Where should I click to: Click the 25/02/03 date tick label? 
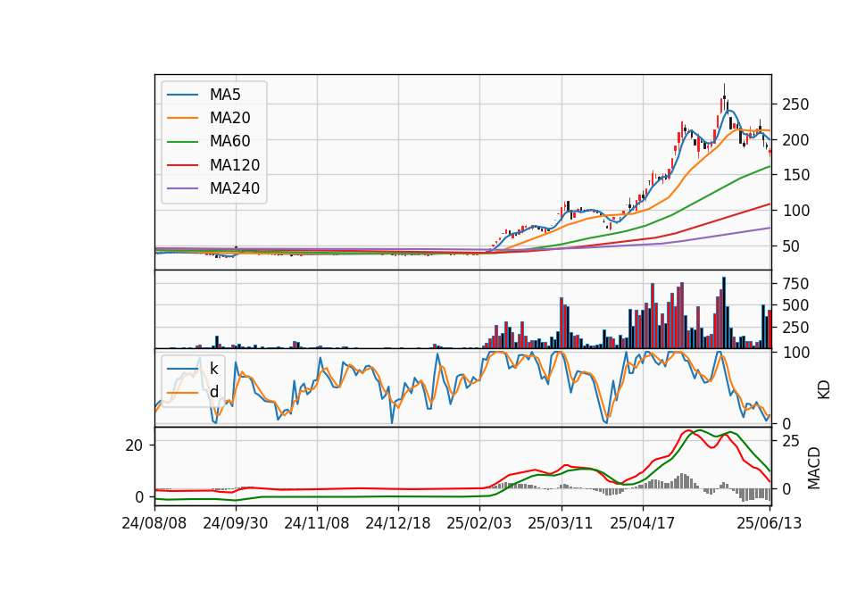(x=479, y=523)
